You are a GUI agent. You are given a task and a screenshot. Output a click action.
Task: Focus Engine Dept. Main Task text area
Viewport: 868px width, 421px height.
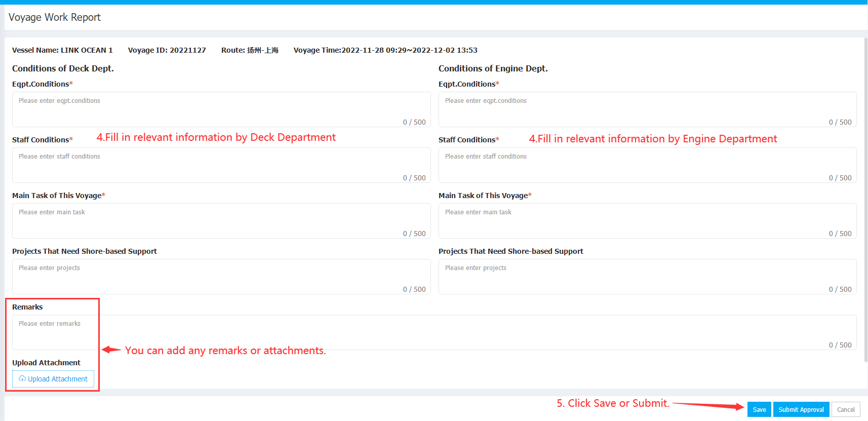click(x=647, y=221)
